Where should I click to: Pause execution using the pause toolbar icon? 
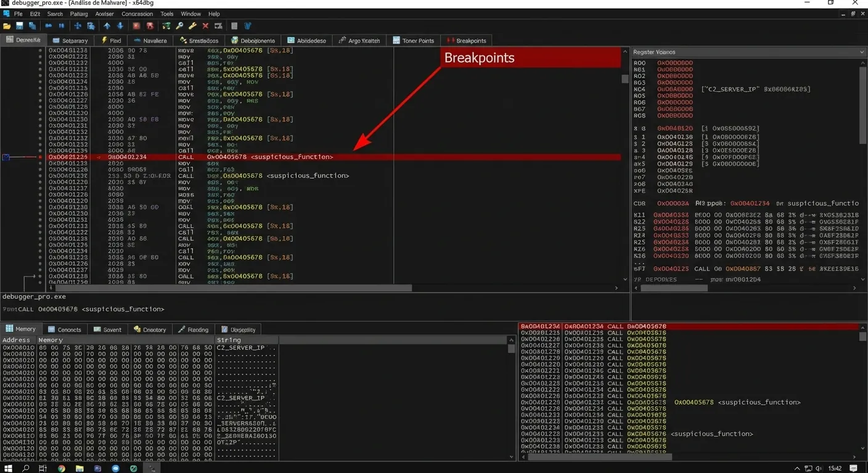60,26
